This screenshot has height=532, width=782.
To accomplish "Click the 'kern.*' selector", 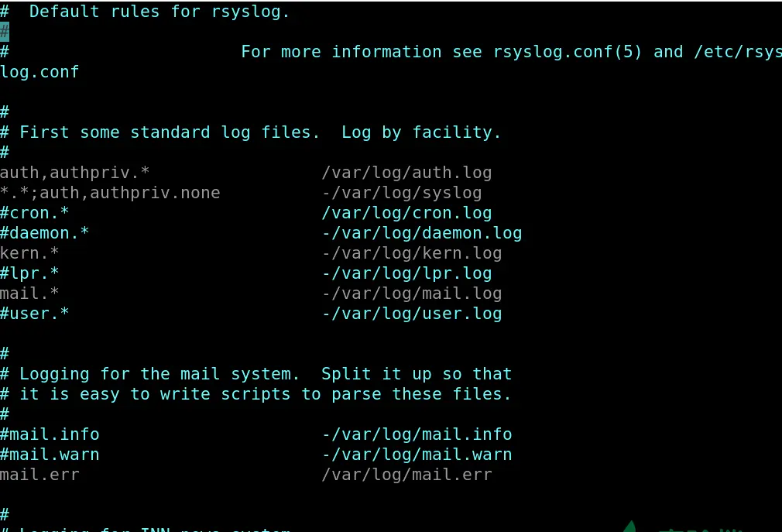I will tap(29, 252).
